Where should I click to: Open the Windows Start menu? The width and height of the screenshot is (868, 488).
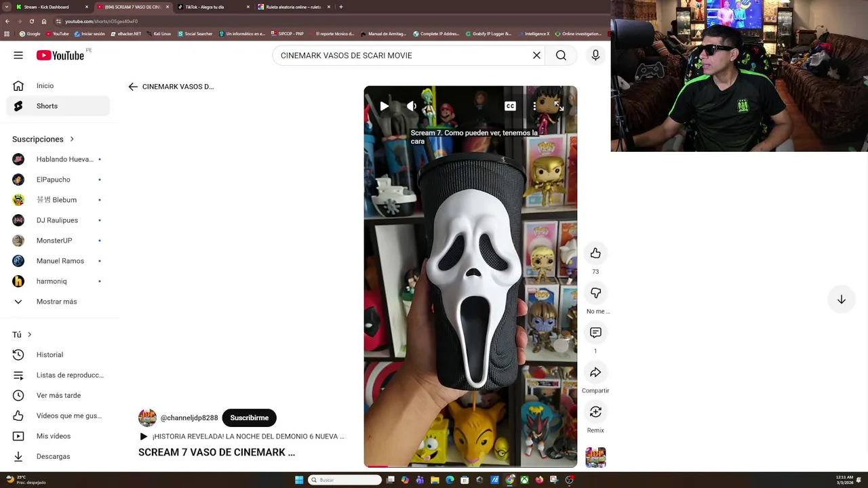coord(299,480)
